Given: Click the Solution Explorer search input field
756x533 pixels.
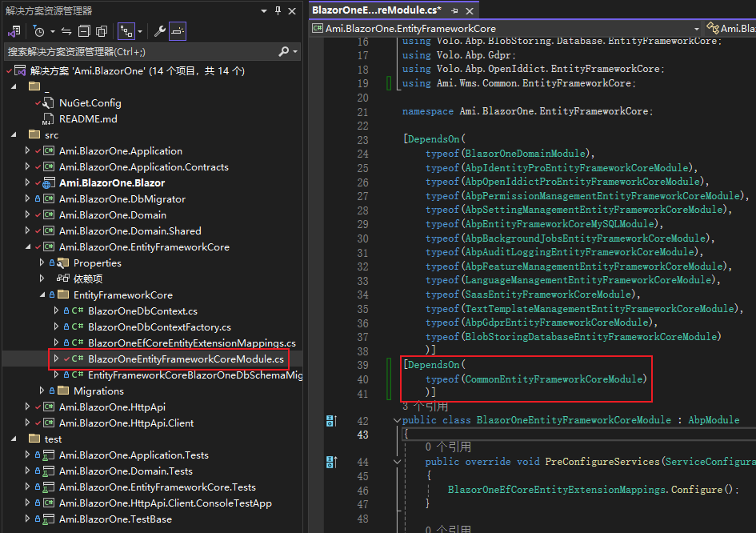Looking at the screenshot, I should click(142, 51).
